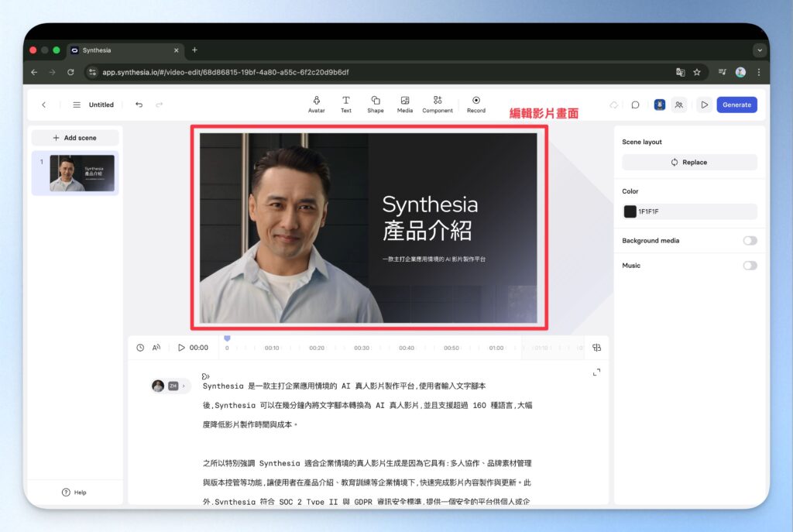This screenshot has height=532, width=793.
Task: Click the undo arrow
Action: 139,104
